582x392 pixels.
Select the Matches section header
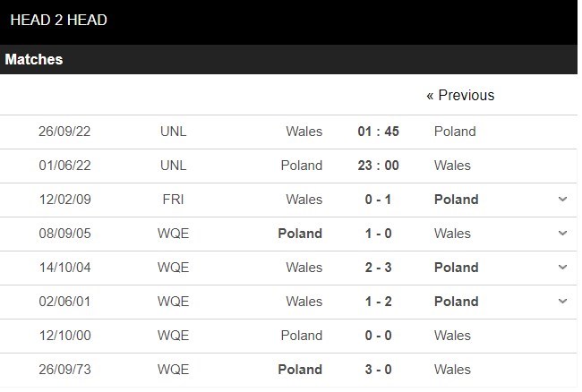[x=34, y=60]
